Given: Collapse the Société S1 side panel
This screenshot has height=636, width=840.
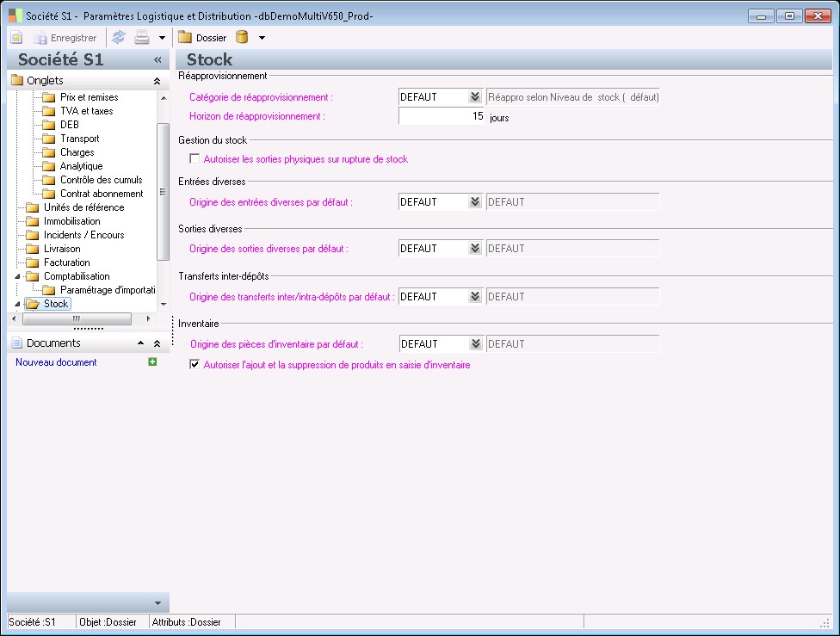Looking at the screenshot, I should (157, 59).
